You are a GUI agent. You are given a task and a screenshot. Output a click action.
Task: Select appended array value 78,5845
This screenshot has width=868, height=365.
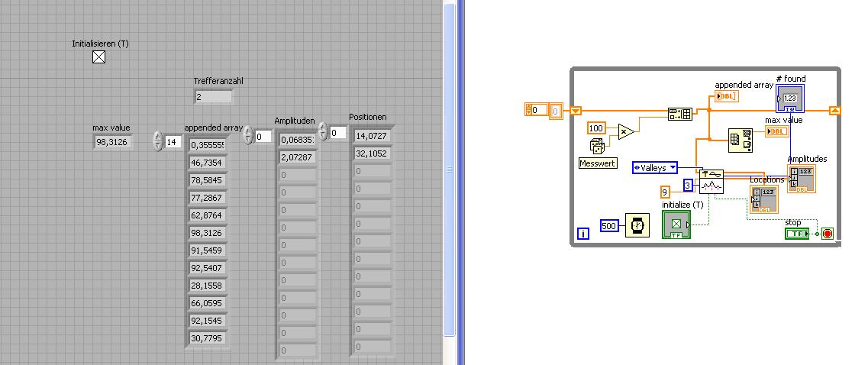[x=208, y=180]
